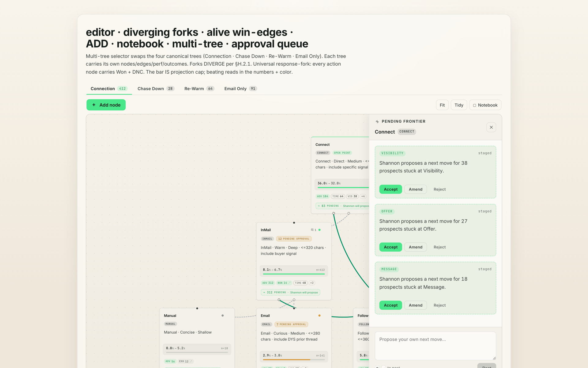Select the Email node top connection handle
This screenshot has height=368, width=588.
click(294, 308)
